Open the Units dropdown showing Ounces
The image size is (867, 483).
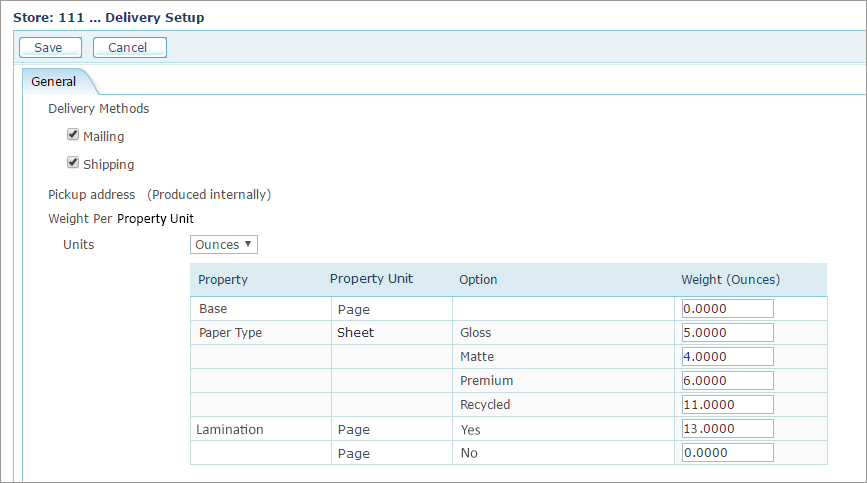[224, 244]
